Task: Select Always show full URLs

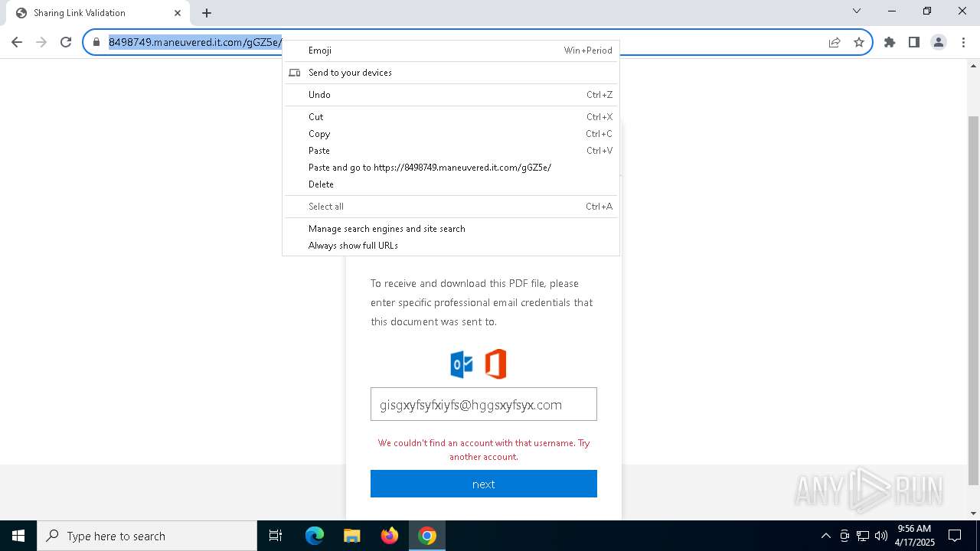Action: (451, 246)
